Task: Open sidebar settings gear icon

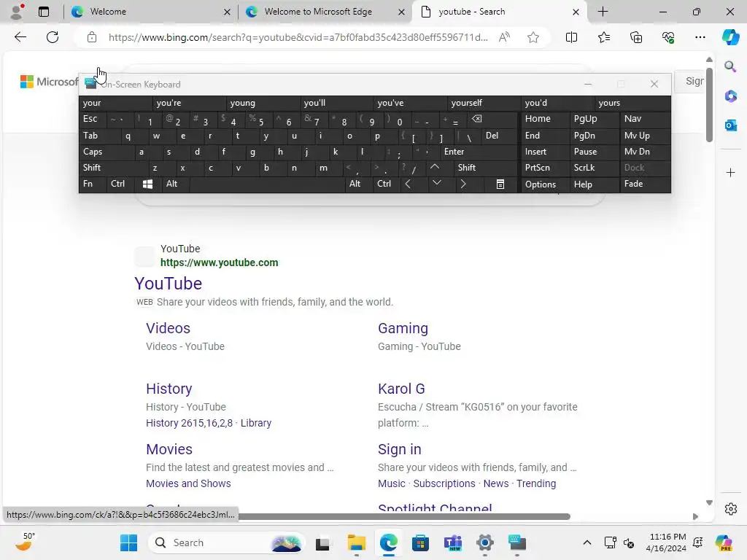Action: pyautogui.click(x=730, y=509)
